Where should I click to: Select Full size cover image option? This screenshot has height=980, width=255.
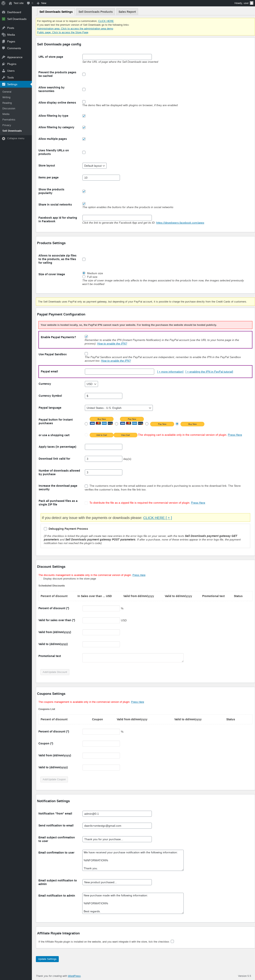point(84,277)
